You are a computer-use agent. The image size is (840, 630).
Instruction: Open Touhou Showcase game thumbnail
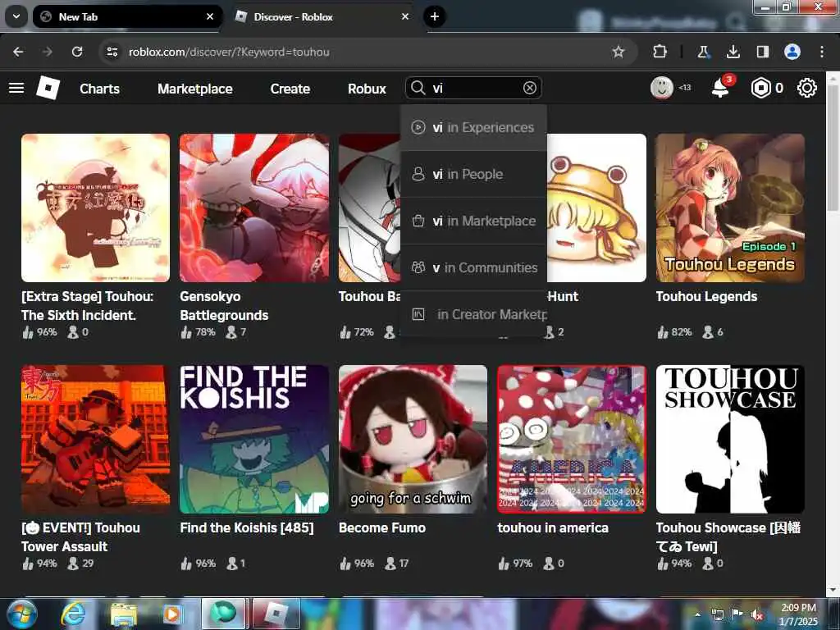coord(730,440)
